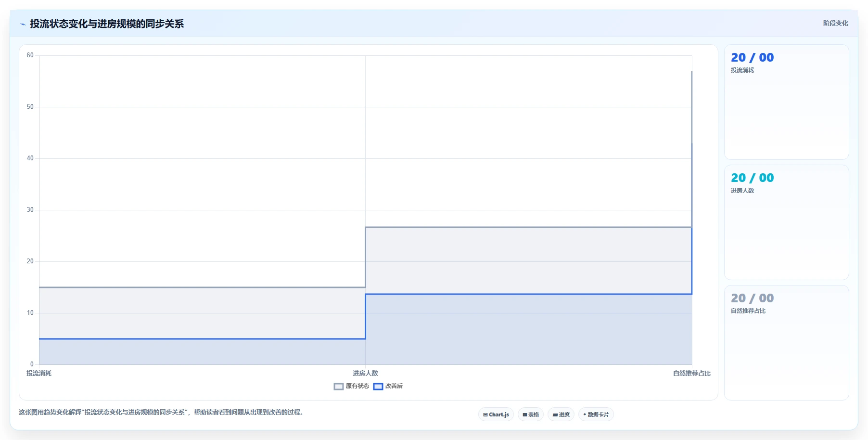Click the 进房人数 data card value
The image size is (868, 440).
pos(752,178)
